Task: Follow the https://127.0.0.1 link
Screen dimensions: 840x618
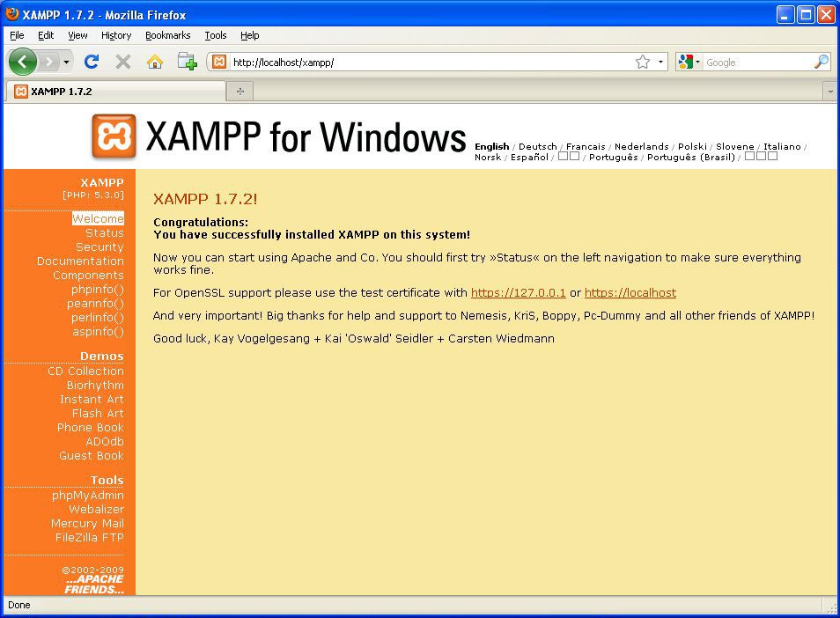Action: coord(519,293)
